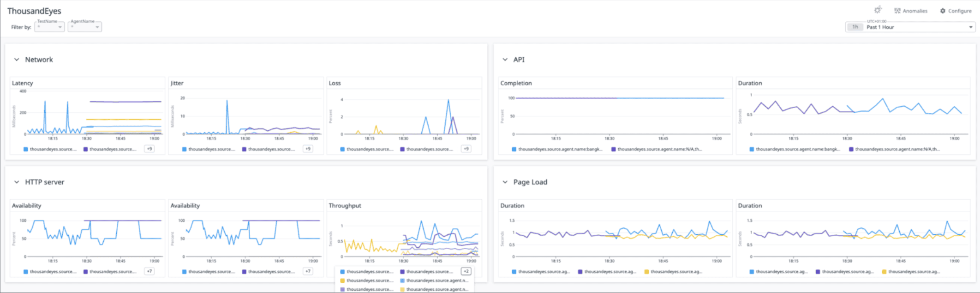Open the Past 1 Hour time range dropdown
Image resolution: width=980 pixels, height=293 pixels.
(910, 27)
